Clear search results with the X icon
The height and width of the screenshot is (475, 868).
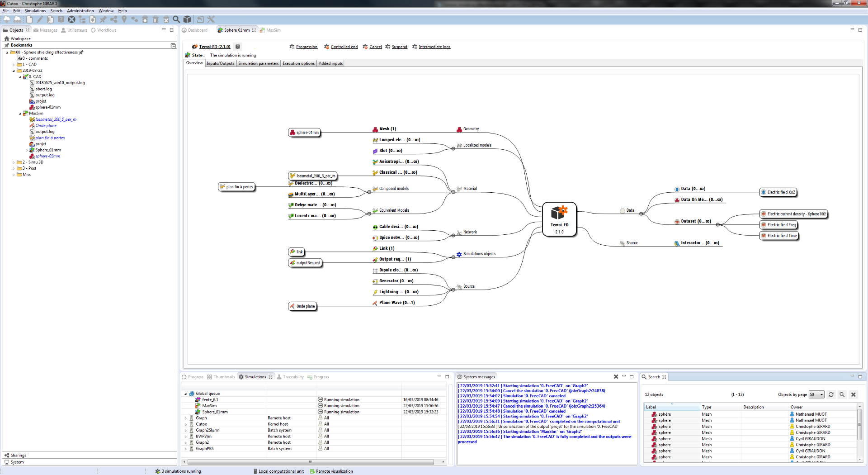[x=854, y=394]
